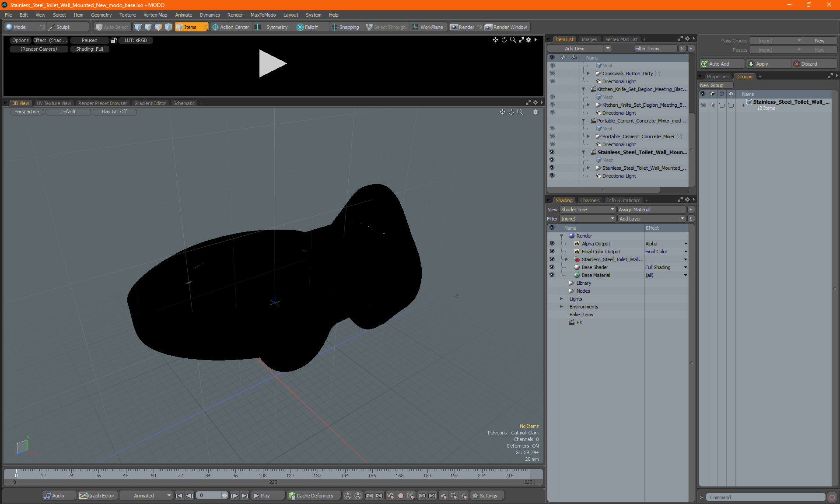
Task: Click the 3D viewport pan icon
Action: 502,112
